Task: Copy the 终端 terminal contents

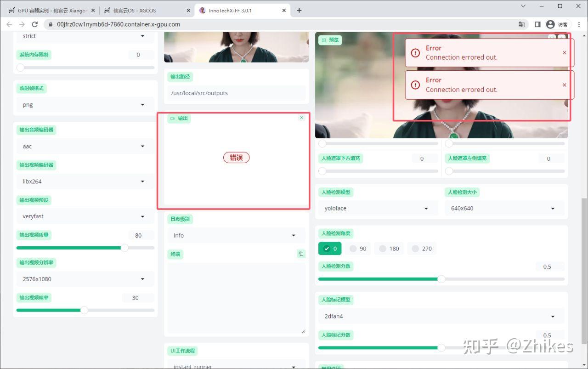Action: 301,254
